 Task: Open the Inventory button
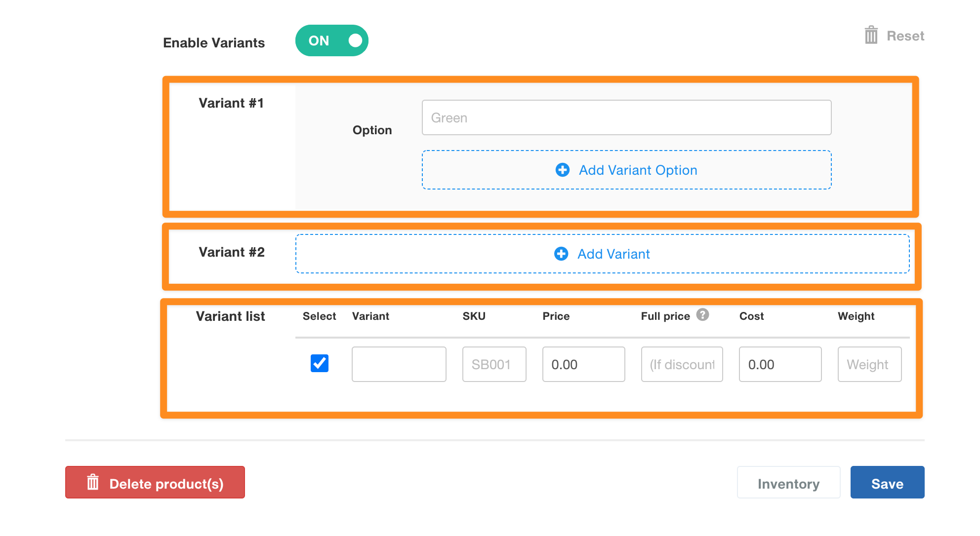pos(788,483)
